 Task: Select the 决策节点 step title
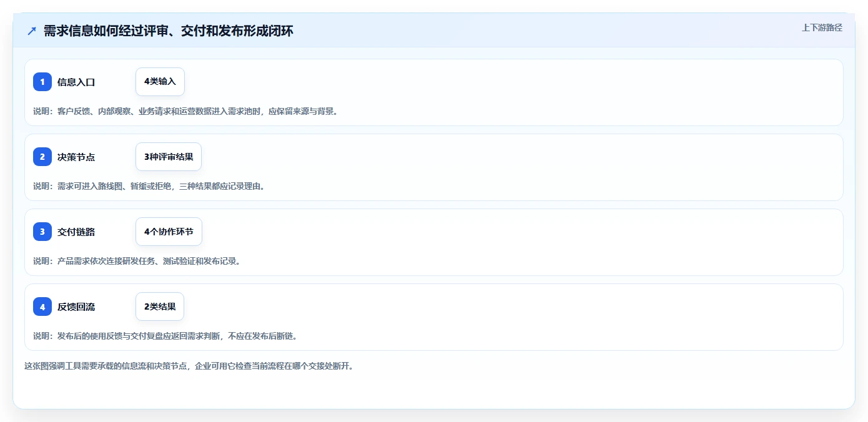(x=76, y=157)
